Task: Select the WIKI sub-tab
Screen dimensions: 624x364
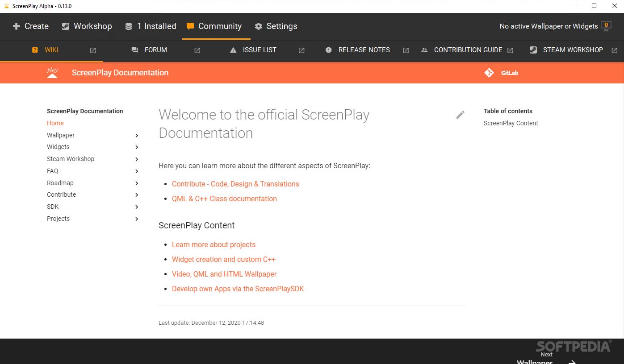Action: pos(51,50)
